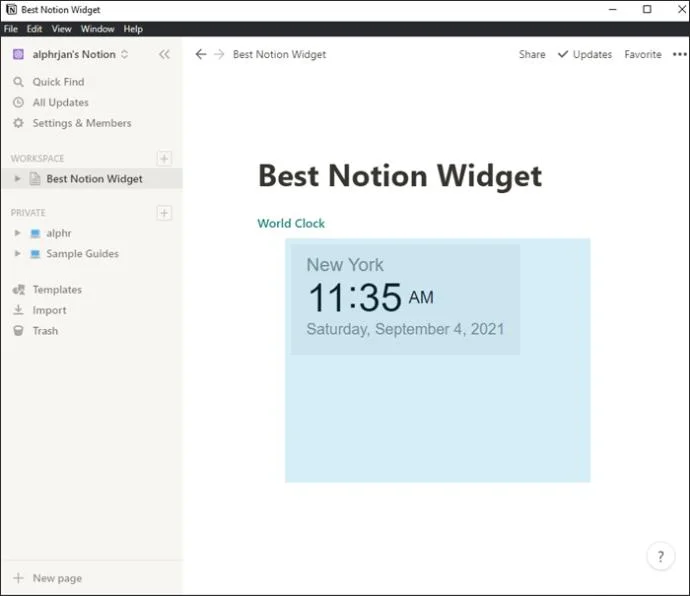This screenshot has height=596, width=690.
Task: Click the All Updates clock icon
Action: pos(18,103)
